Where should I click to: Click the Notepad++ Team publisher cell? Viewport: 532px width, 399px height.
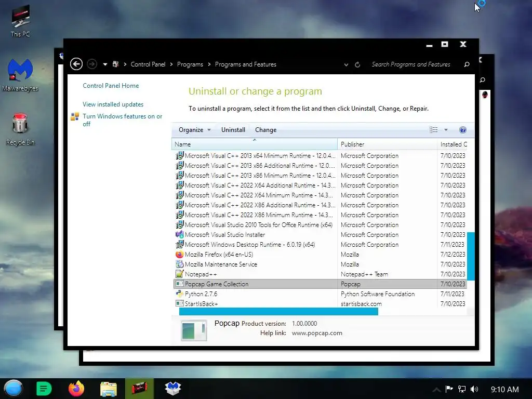coord(364,274)
